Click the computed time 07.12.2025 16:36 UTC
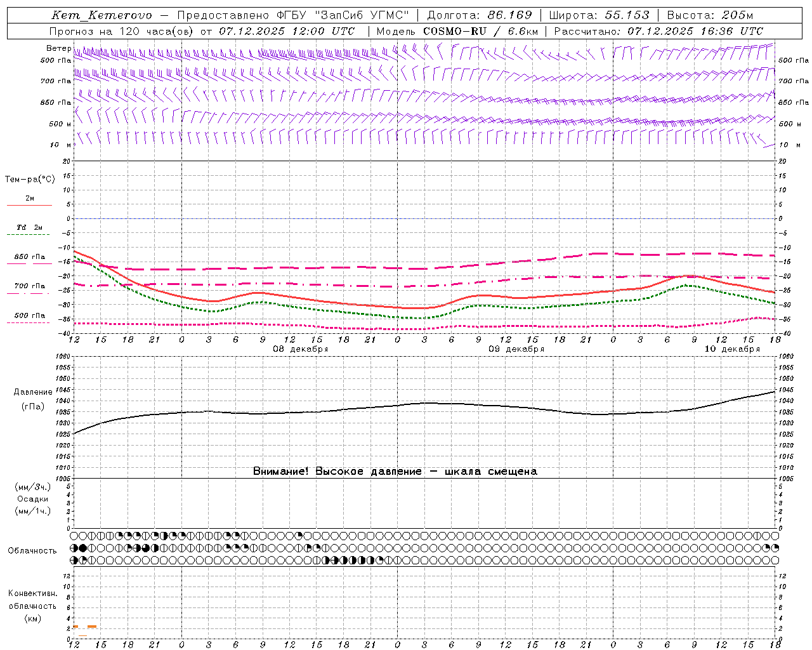The height and width of the screenshot is (650, 812). point(695,31)
